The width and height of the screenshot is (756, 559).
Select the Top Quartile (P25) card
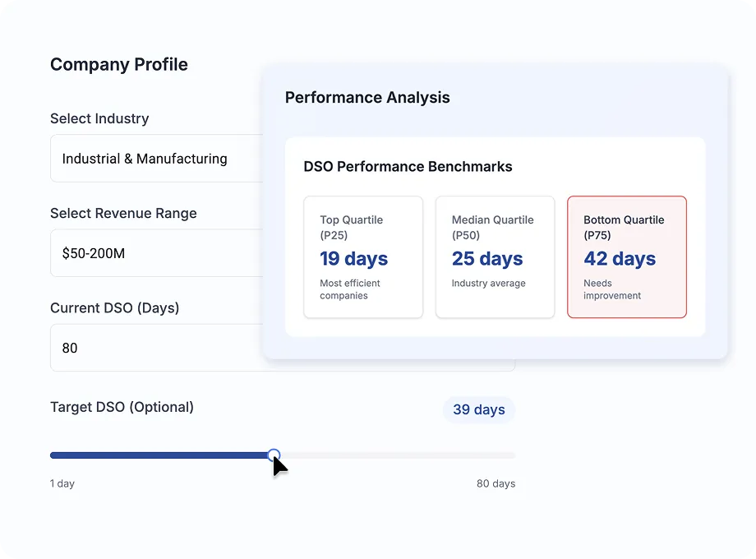coord(363,256)
